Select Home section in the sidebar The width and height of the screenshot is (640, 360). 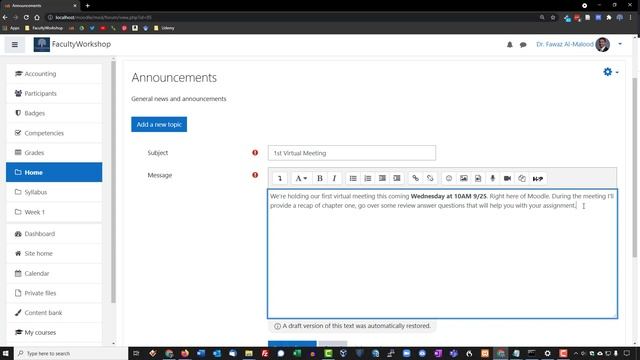click(54, 172)
